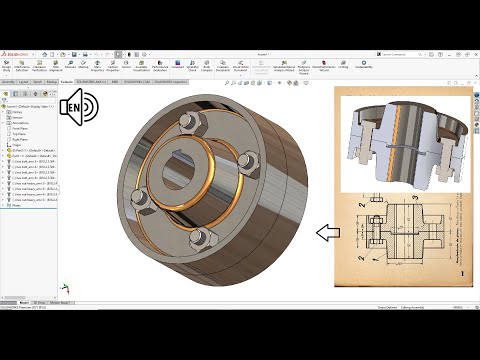
Task: Click the Rebuild traffic light icon
Action: [x=129, y=54]
